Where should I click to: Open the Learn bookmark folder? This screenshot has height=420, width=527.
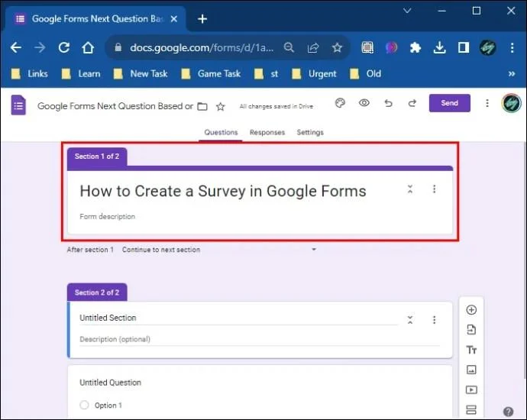[x=81, y=73]
